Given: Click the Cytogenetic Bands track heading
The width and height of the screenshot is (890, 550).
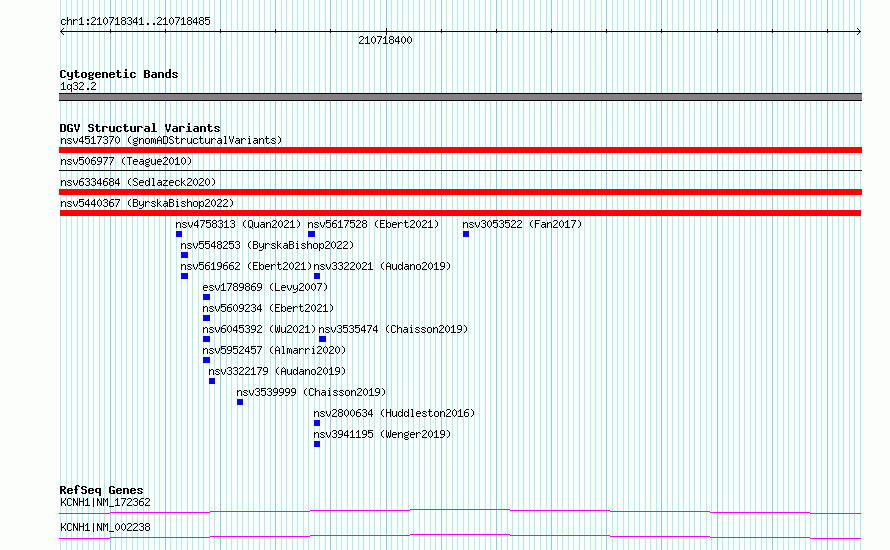Looking at the screenshot, I should point(119,74).
